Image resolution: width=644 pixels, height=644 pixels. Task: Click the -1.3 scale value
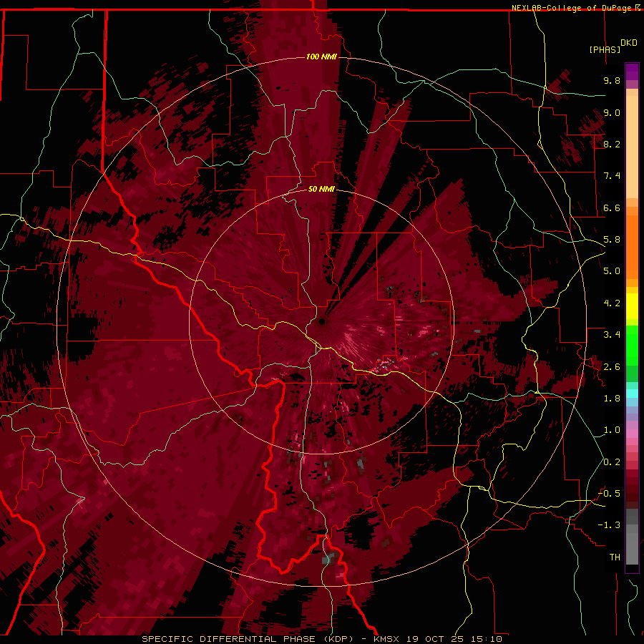click(609, 525)
